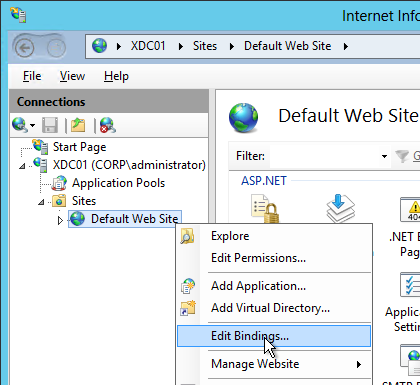Open the .NET Compilation icon with blue arrow
Image resolution: width=420 pixels, height=385 pixels.
pos(340,209)
